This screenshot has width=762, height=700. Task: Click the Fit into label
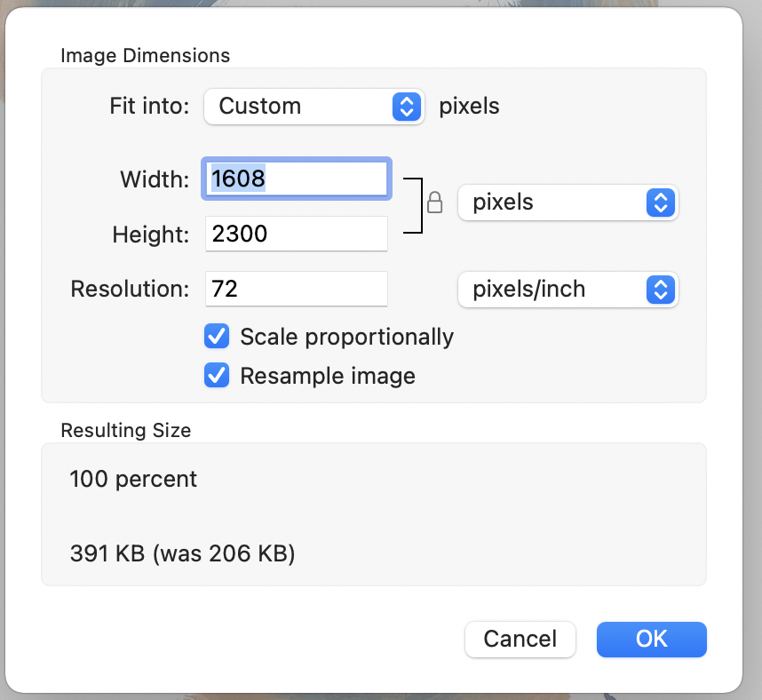click(x=149, y=107)
